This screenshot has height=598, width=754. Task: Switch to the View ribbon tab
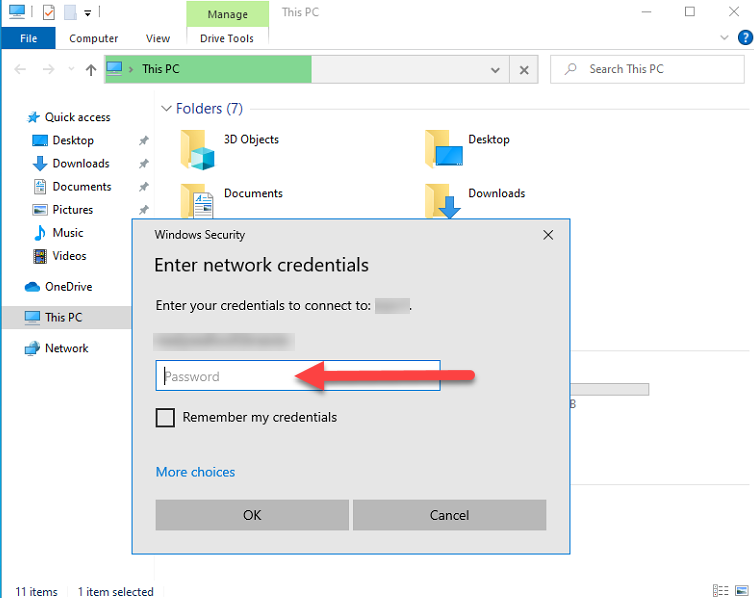(158, 38)
